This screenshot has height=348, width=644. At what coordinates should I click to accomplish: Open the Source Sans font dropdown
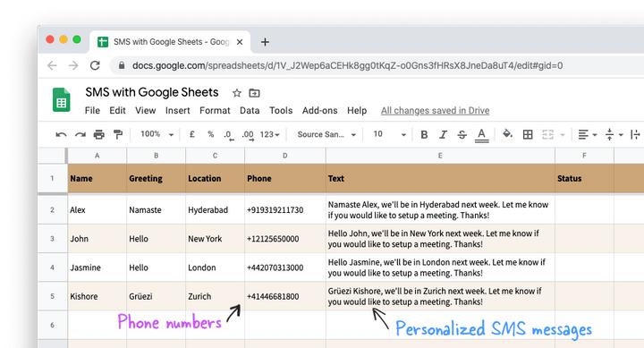326,134
